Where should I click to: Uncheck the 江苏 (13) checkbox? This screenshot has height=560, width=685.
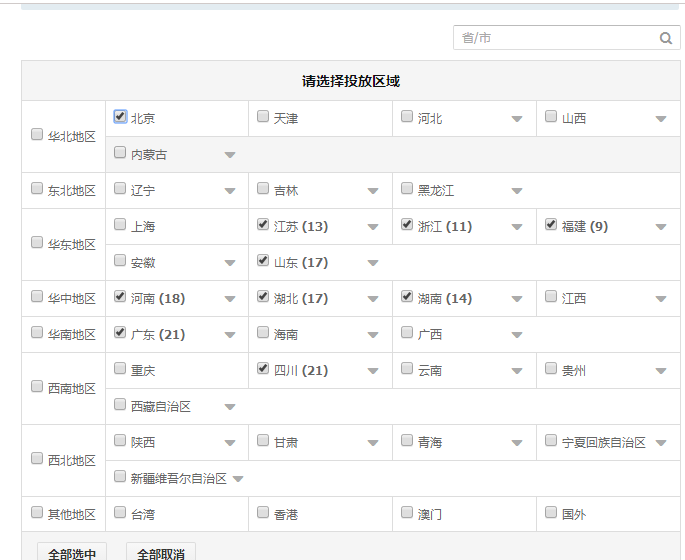click(x=263, y=224)
